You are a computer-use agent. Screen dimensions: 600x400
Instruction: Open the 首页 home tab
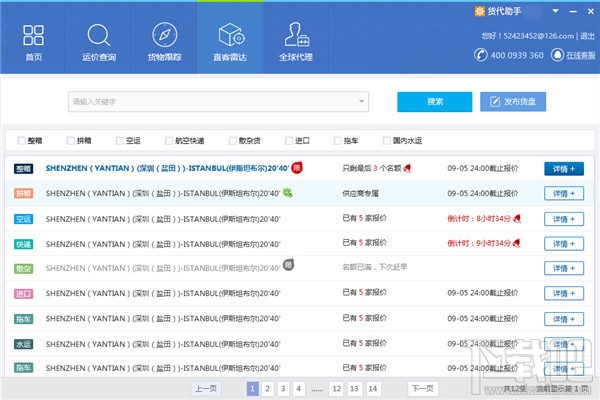point(34,42)
